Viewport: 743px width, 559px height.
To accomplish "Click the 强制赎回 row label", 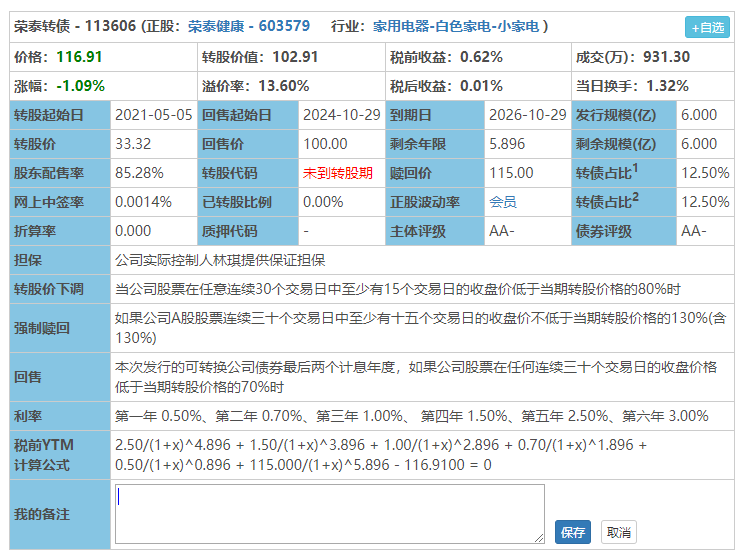I will click(x=42, y=328).
